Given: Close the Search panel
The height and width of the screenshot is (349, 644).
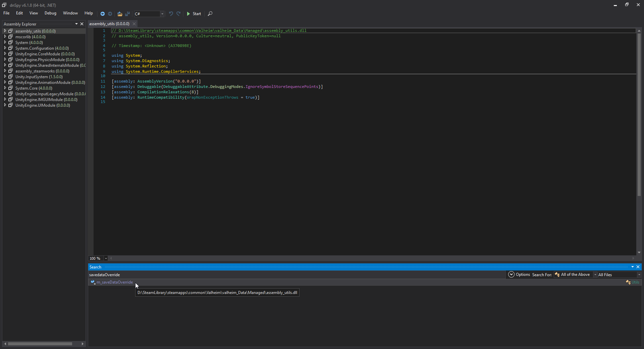Looking at the screenshot, I should pyautogui.click(x=638, y=267).
